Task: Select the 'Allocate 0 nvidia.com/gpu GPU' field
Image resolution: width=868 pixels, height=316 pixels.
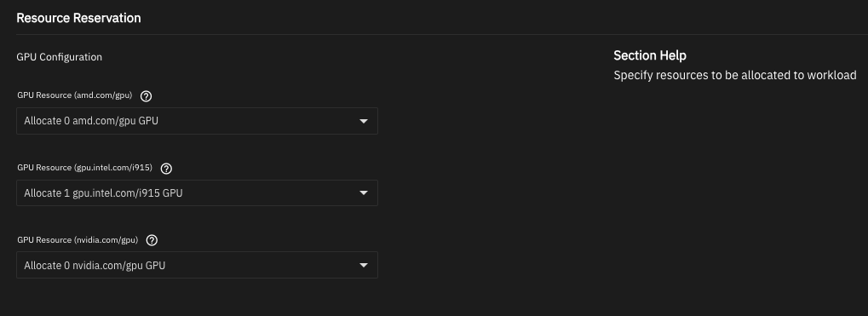Action: 197,265
